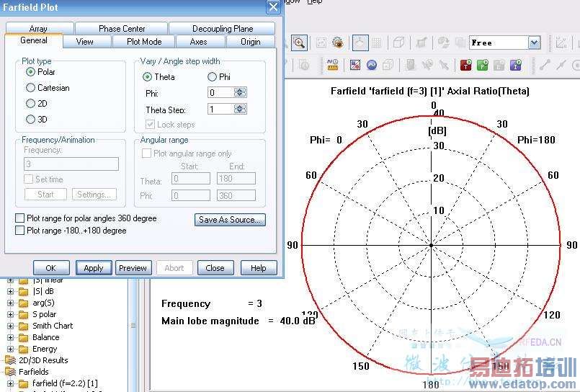
Task: Select the magnifier zoom tool in toolbar
Action: [299, 43]
